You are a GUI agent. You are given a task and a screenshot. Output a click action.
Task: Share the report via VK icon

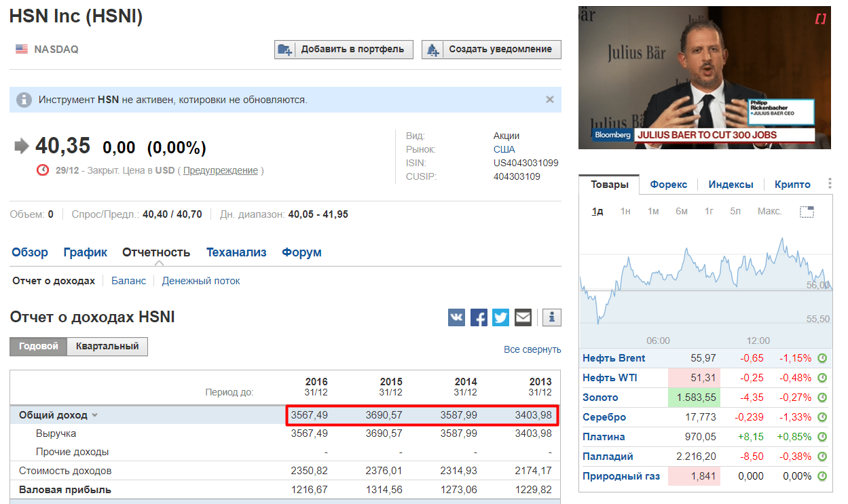tap(456, 317)
